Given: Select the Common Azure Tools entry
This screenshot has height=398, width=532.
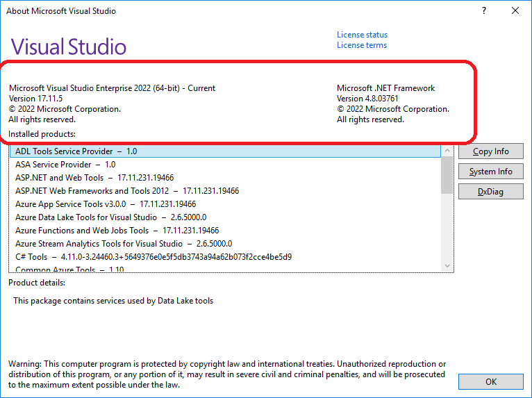Looking at the screenshot, I should (225, 268).
